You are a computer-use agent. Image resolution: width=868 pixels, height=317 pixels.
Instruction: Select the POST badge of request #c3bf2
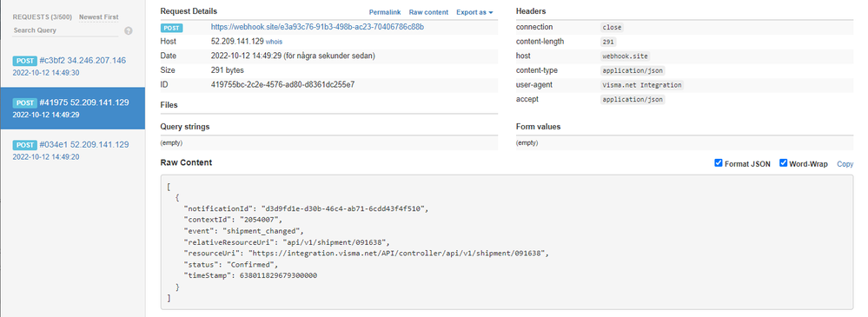pyautogui.click(x=24, y=61)
